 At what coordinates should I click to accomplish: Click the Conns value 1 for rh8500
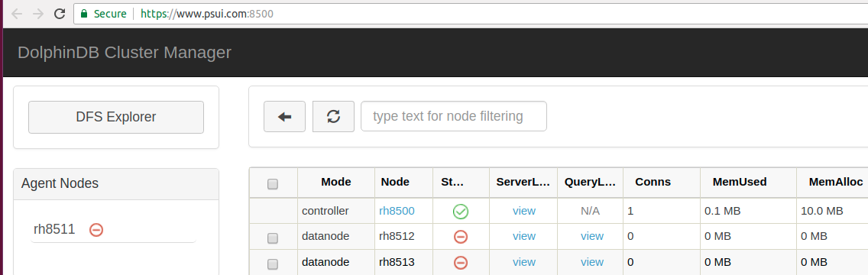pos(630,211)
